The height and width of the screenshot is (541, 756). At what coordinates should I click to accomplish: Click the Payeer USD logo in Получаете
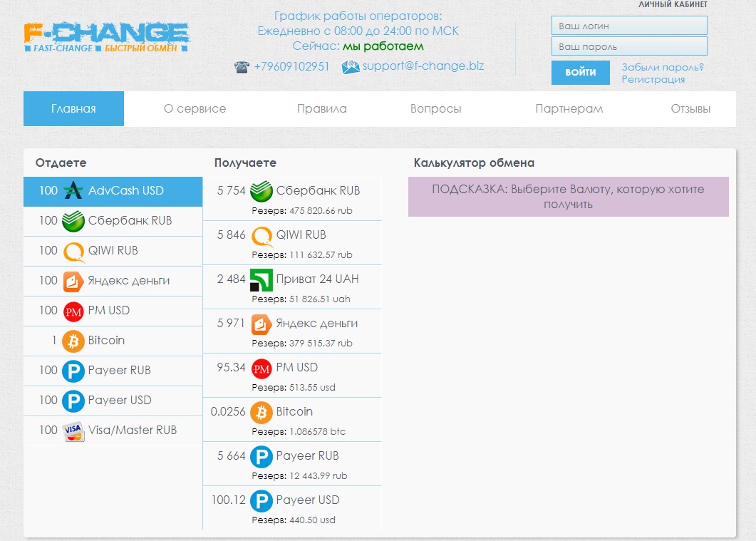tap(262, 501)
